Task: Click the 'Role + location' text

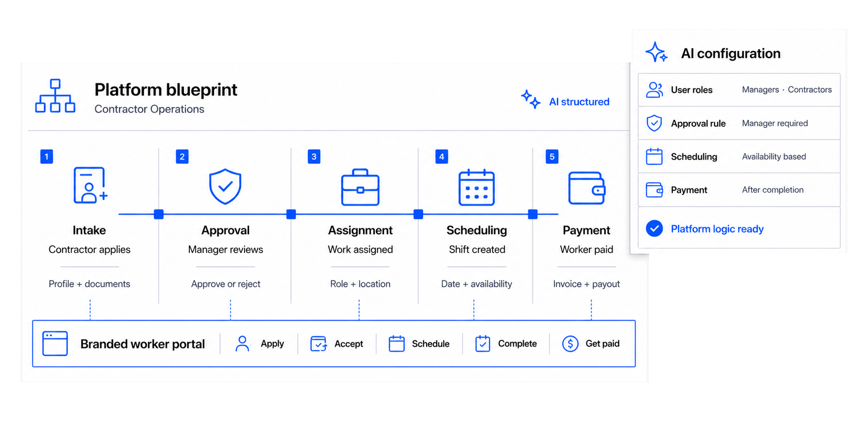Action: coord(360,284)
